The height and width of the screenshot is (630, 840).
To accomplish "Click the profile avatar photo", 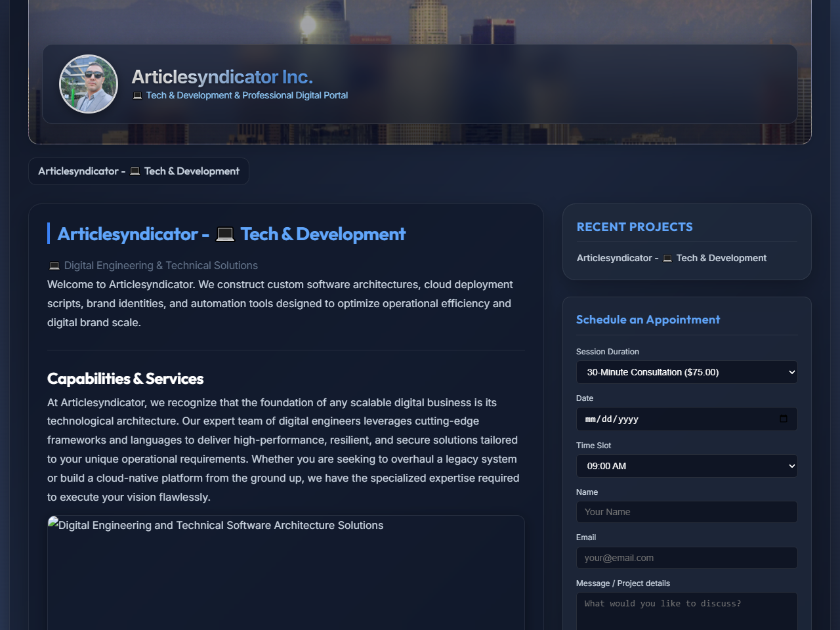I will (x=89, y=84).
